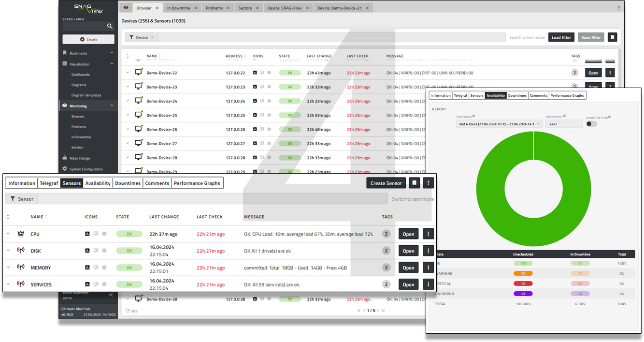Expand the Demo-Device-27 row
The height and width of the screenshot is (342, 644).
click(x=128, y=143)
